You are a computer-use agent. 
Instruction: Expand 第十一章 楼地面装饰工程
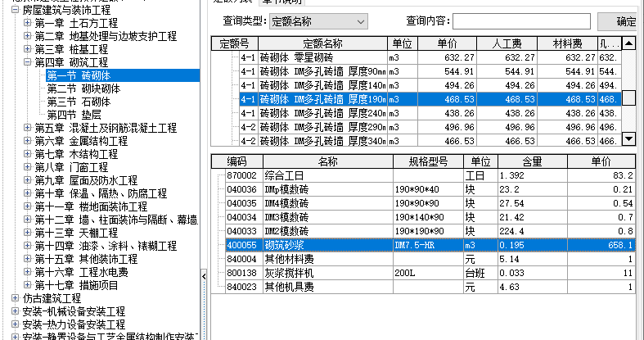27,206
